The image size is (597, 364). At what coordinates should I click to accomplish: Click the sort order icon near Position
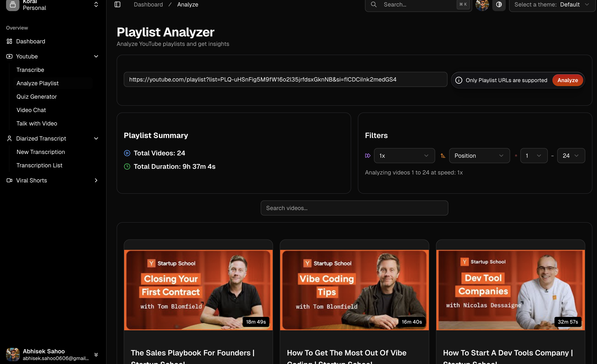[443, 156]
